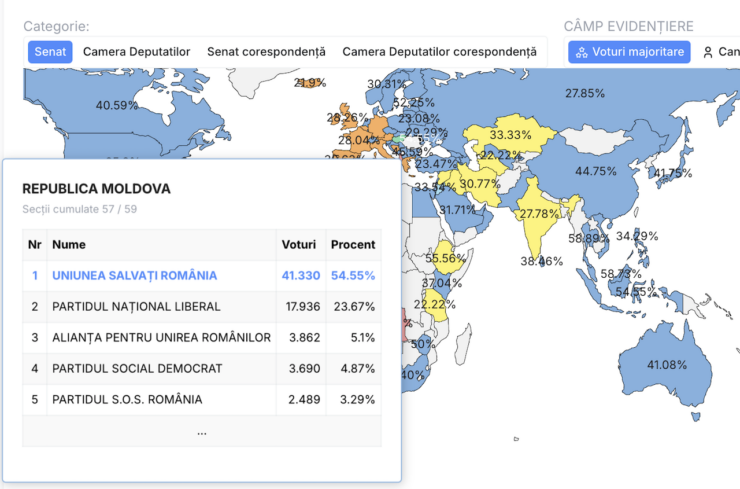Image resolution: width=740 pixels, height=489 pixels.
Task: Select the PARTIDUL NAȚIONAL LIBERAL row
Action: [202, 306]
